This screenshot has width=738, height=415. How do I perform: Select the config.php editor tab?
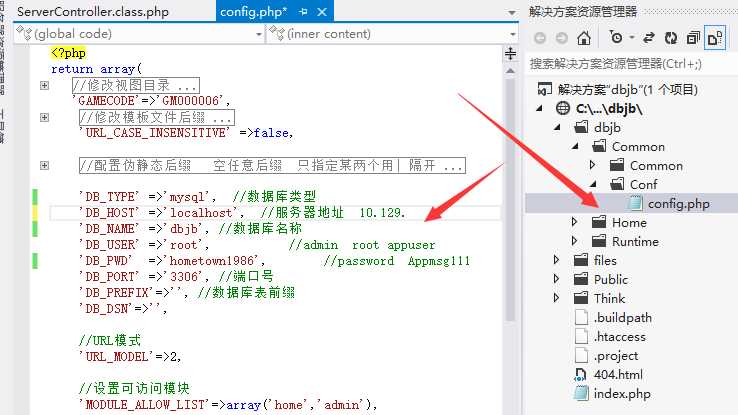253,12
